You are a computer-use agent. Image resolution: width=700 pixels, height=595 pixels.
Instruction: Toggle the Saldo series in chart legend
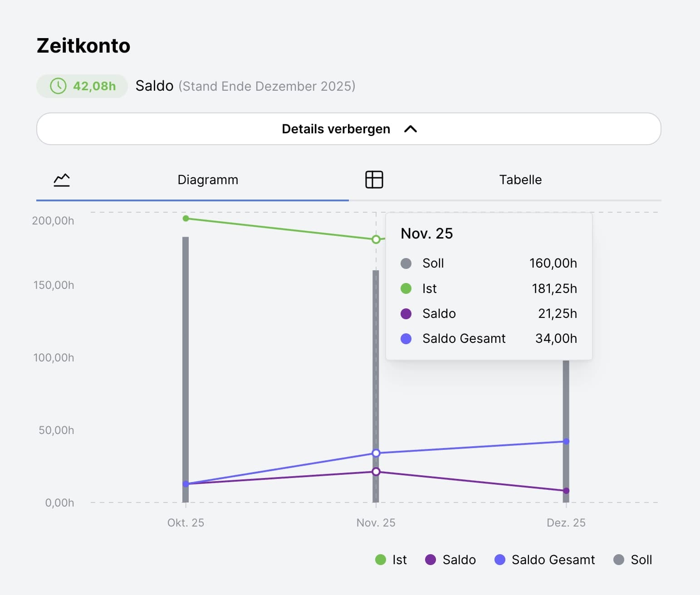point(450,560)
